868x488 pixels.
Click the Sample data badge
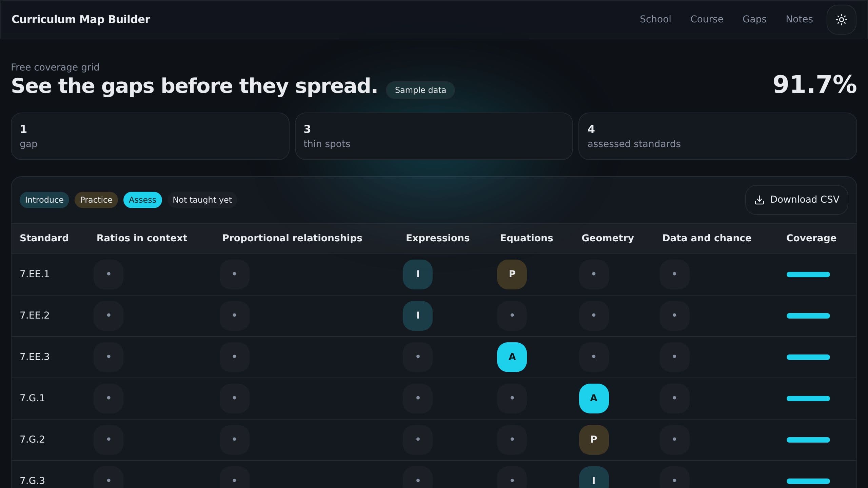coord(420,90)
